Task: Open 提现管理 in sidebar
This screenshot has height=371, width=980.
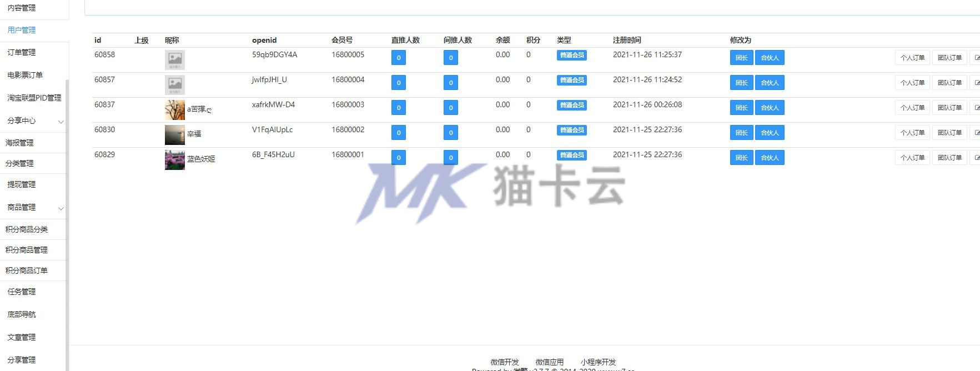Action: 22,184
